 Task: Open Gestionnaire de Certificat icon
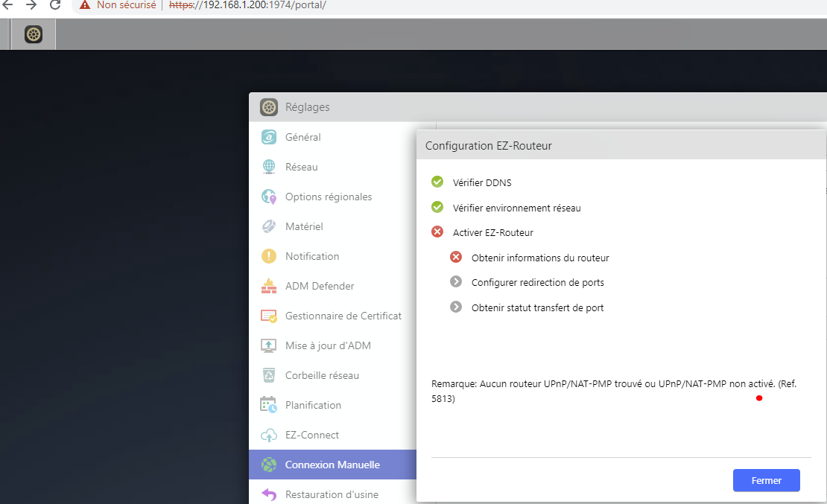(x=269, y=316)
